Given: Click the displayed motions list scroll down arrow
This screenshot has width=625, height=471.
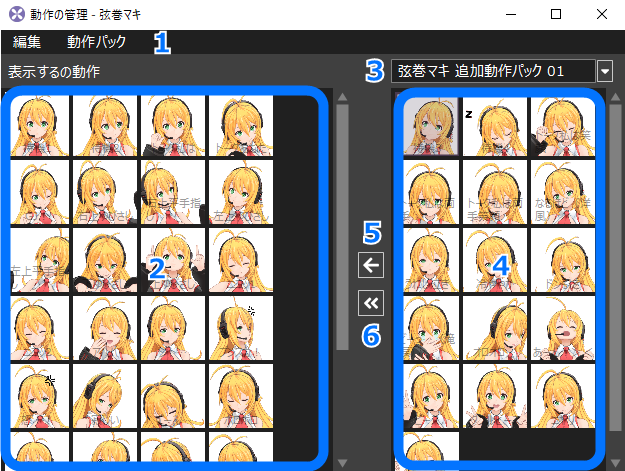Looking at the screenshot, I should pos(342,463).
